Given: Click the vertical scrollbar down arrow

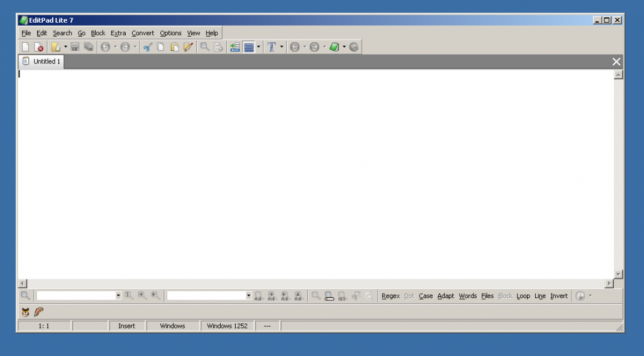Looking at the screenshot, I should [x=619, y=274].
